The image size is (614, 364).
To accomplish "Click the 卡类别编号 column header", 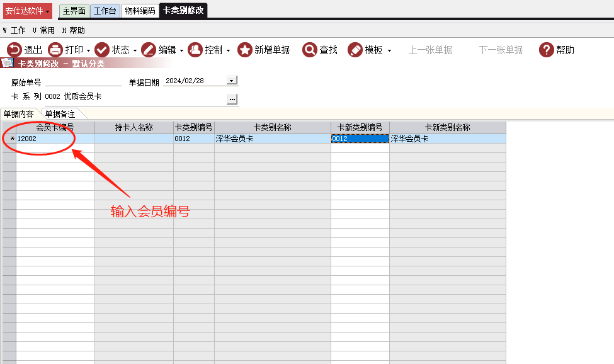I will point(194,128).
